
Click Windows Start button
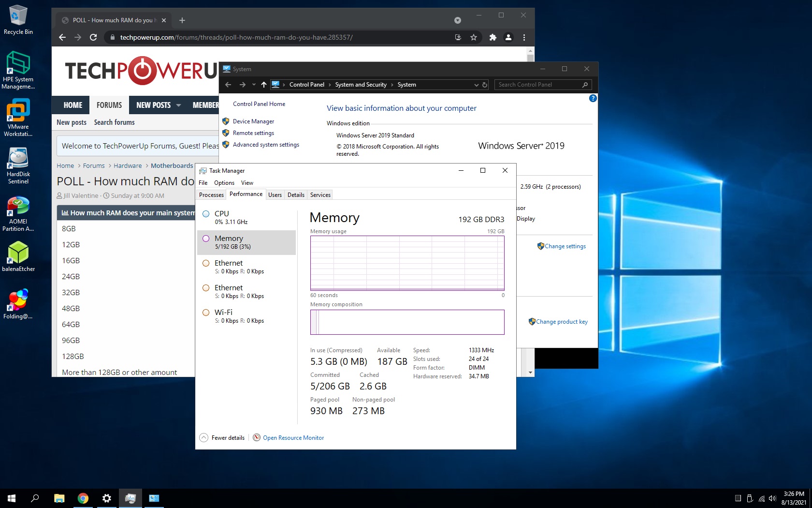tap(12, 498)
